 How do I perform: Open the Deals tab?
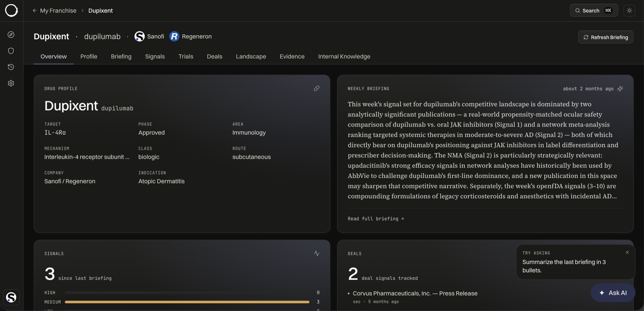point(215,57)
